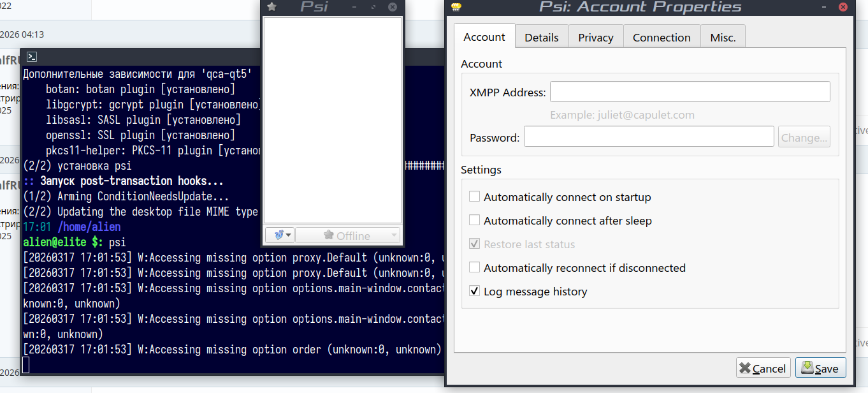This screenshot has width=868, height=393.
Task: Switch to the Details tab
Action: [x=541, y=38]
